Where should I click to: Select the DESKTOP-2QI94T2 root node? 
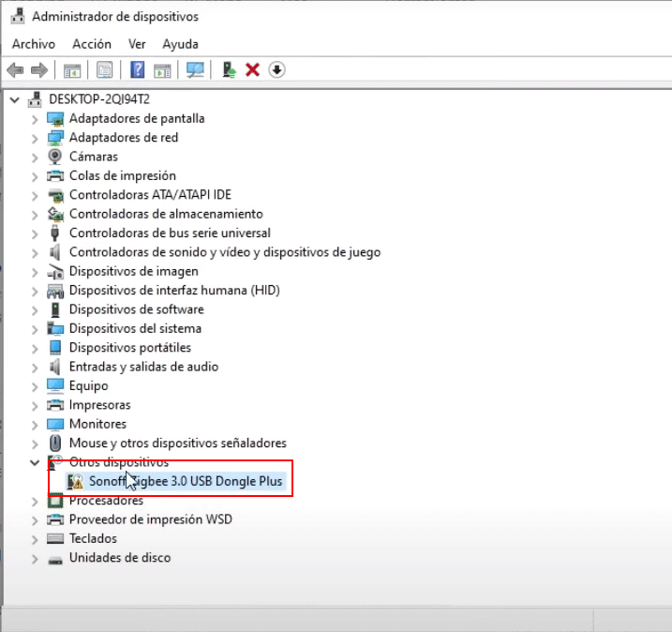coord(98,99)
